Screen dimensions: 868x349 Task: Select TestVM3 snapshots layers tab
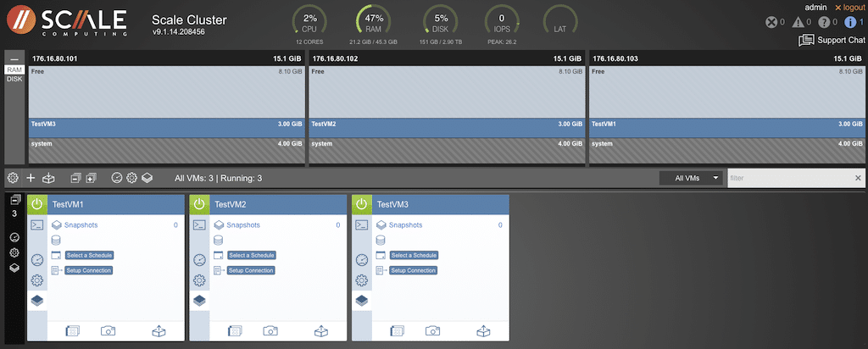[x=361, y=301]
